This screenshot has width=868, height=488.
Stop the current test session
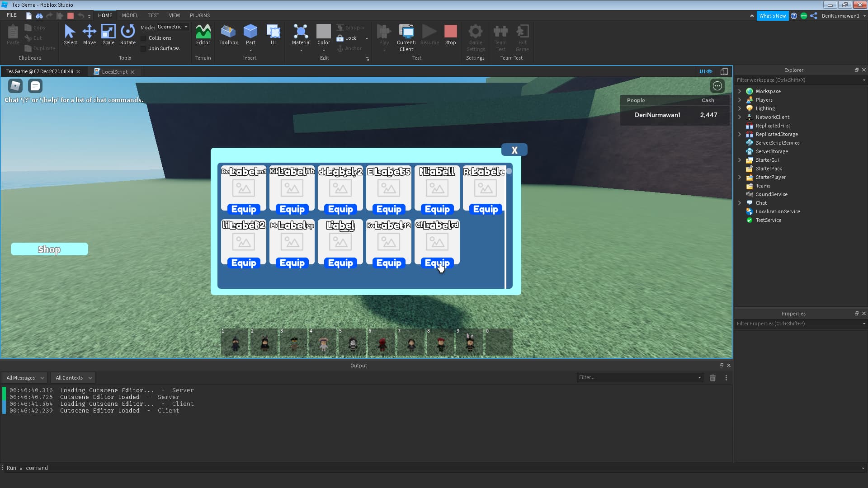(450, 34)
